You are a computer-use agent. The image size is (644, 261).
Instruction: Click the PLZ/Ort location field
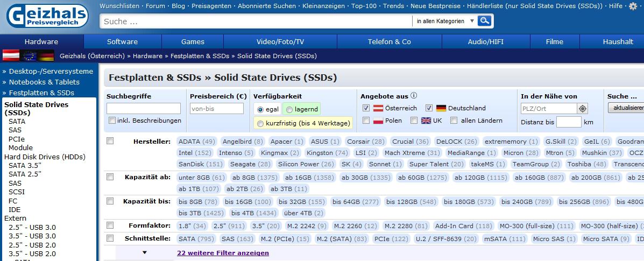549,109
